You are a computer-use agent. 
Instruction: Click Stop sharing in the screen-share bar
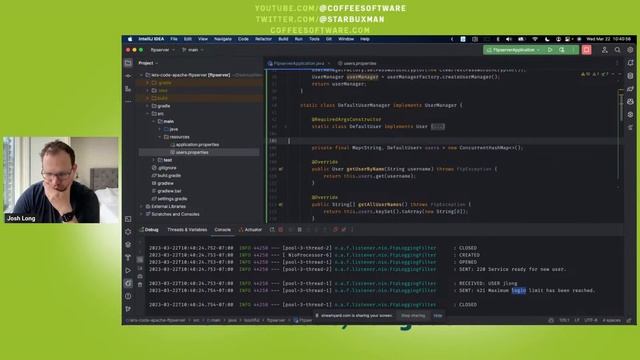[x=413, y=316]
